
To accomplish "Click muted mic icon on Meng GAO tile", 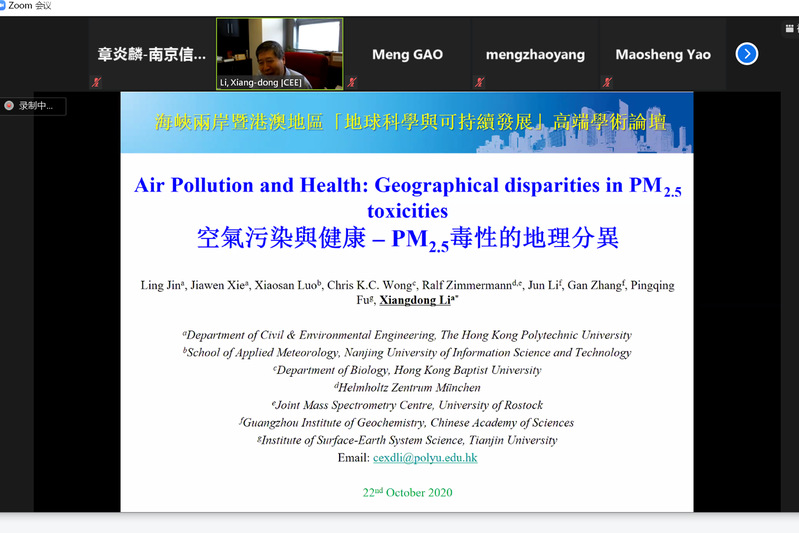I will coord(352,82).
